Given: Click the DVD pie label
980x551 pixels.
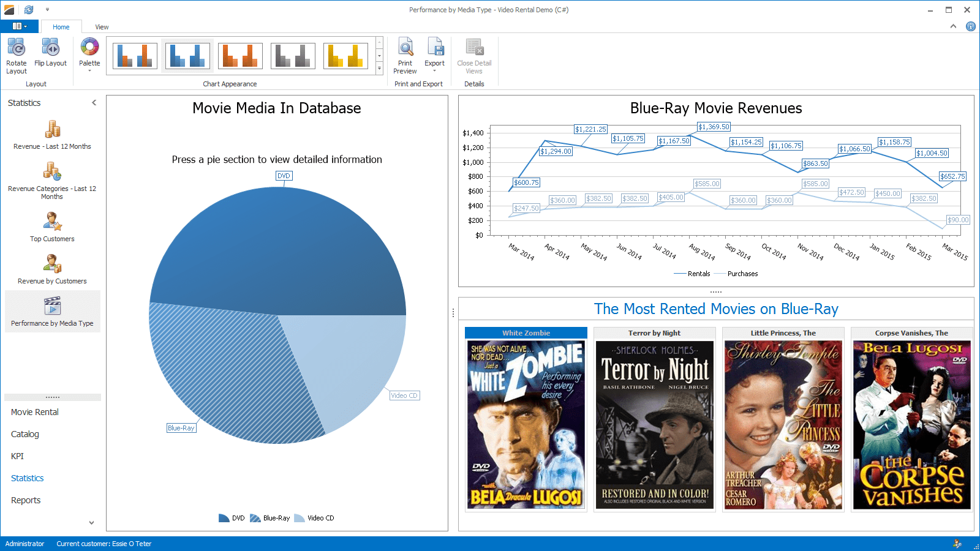Looking at the screenshot, I should (284, 176).
